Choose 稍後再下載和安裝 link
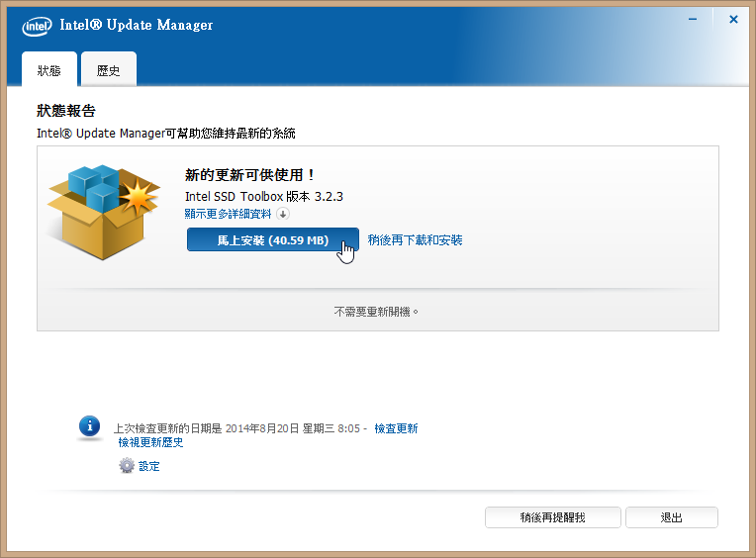The width and height of the screenshot is (756, 558). click(415, 240)
